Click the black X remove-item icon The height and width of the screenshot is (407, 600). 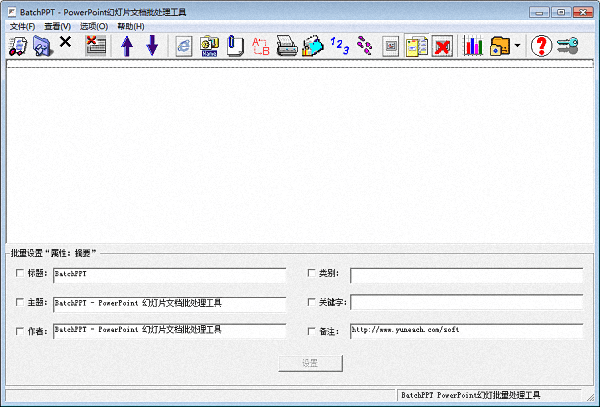[x=65, y=41]
